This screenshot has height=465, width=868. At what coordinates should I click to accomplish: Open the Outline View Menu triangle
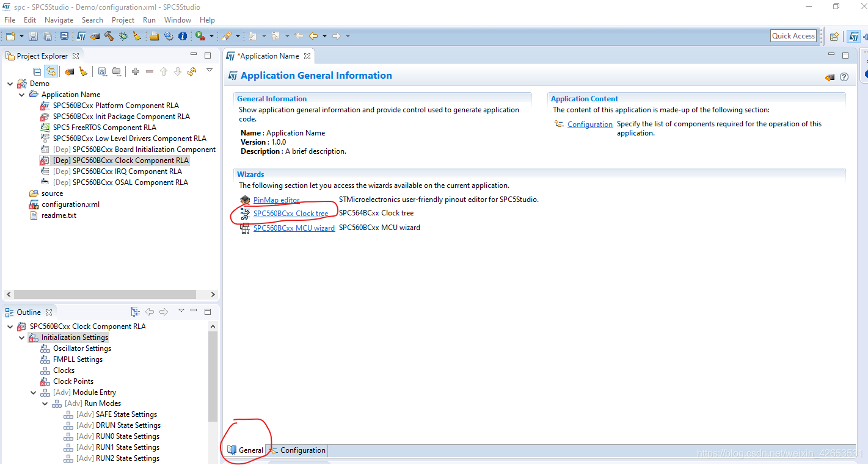pyautogui.click(x=181, y=311)
